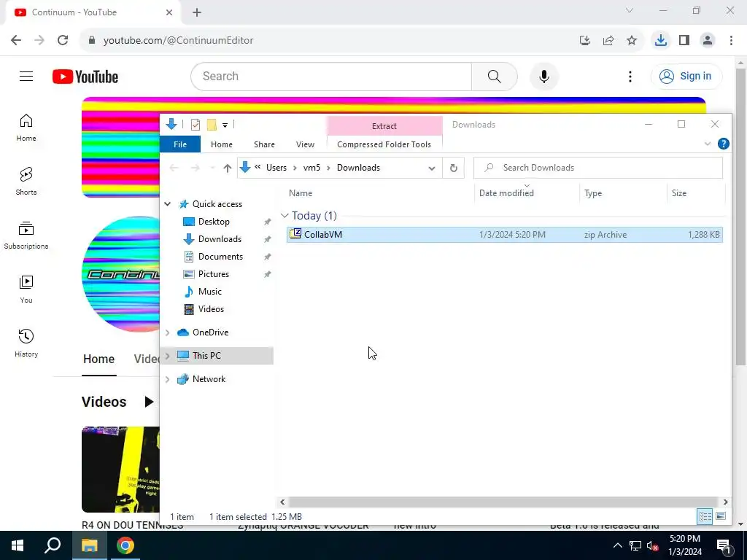Open Chrome tab search chevron

coord(630,10)
